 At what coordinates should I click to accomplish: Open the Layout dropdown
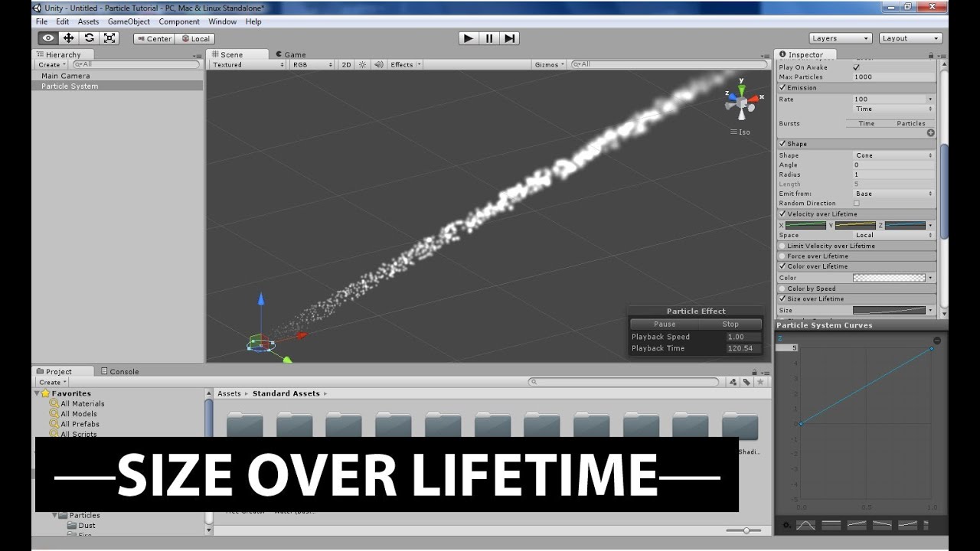click(911, 38)
